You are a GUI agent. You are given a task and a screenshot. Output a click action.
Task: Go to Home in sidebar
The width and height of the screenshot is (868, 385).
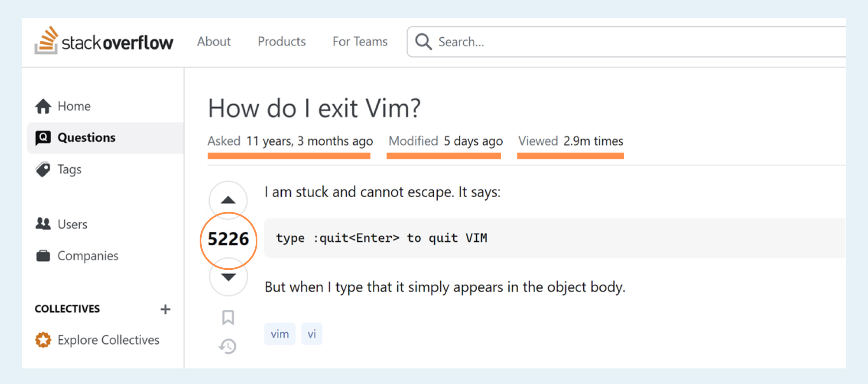tap(74, 106)
